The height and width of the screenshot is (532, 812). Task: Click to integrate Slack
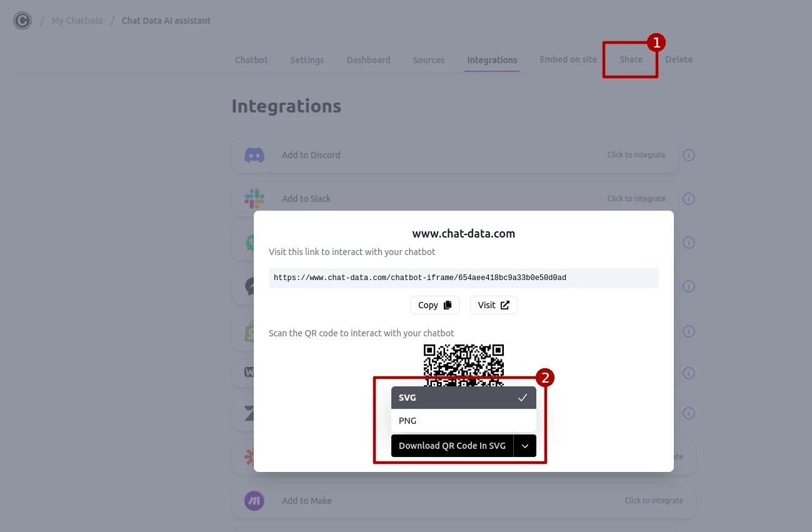click(x=636, y=199)
